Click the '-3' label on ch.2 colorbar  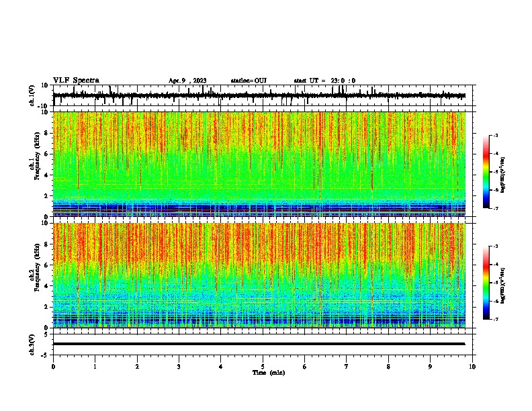(x=495, y=246)
